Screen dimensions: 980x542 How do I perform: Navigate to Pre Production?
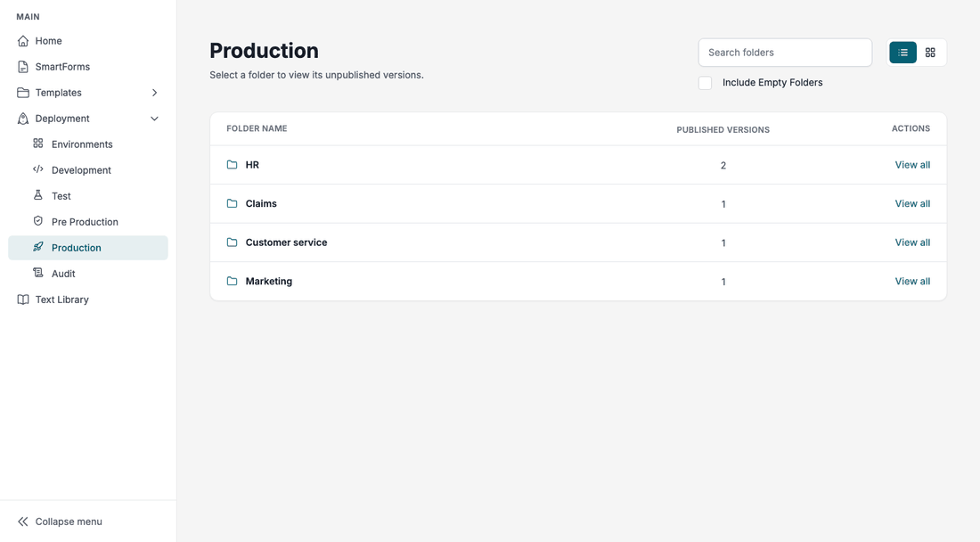point(88,222)
